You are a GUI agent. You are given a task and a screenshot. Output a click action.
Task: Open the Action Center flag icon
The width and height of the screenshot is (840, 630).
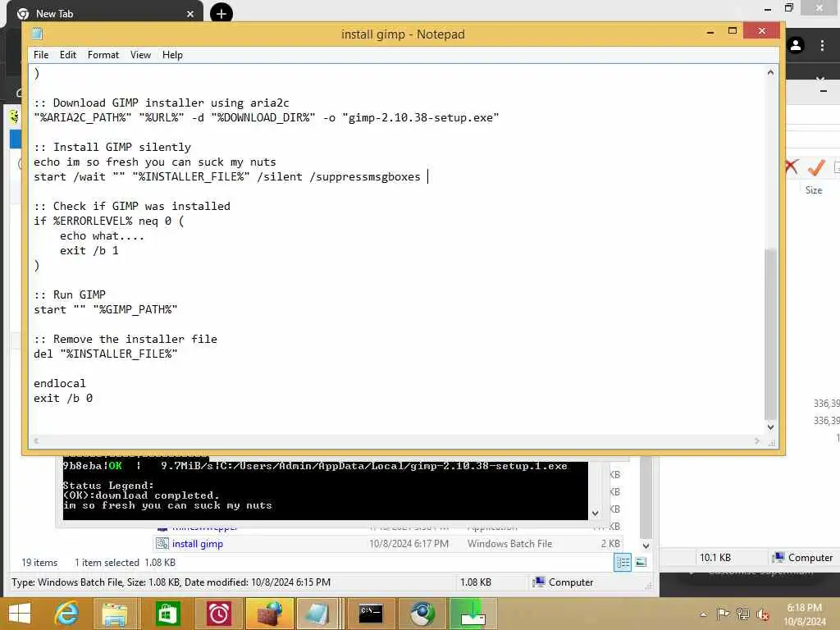pyautogui.click(x=723, y=614)
